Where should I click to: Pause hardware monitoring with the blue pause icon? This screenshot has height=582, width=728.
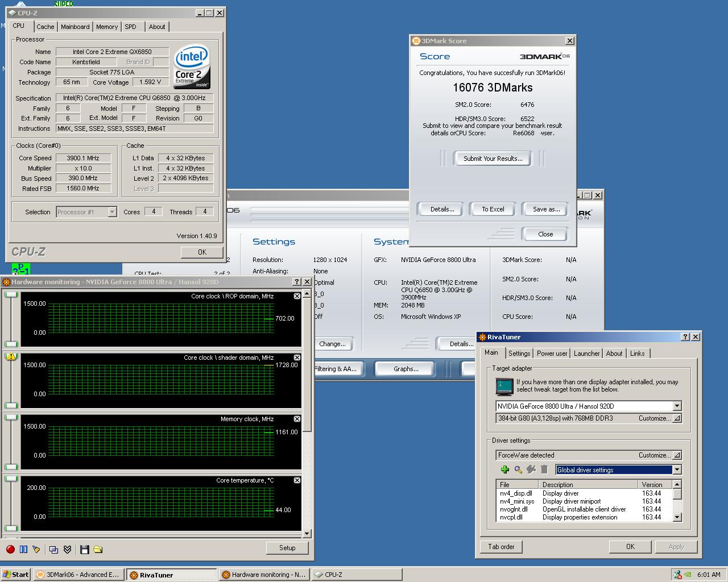coord(23,549)
